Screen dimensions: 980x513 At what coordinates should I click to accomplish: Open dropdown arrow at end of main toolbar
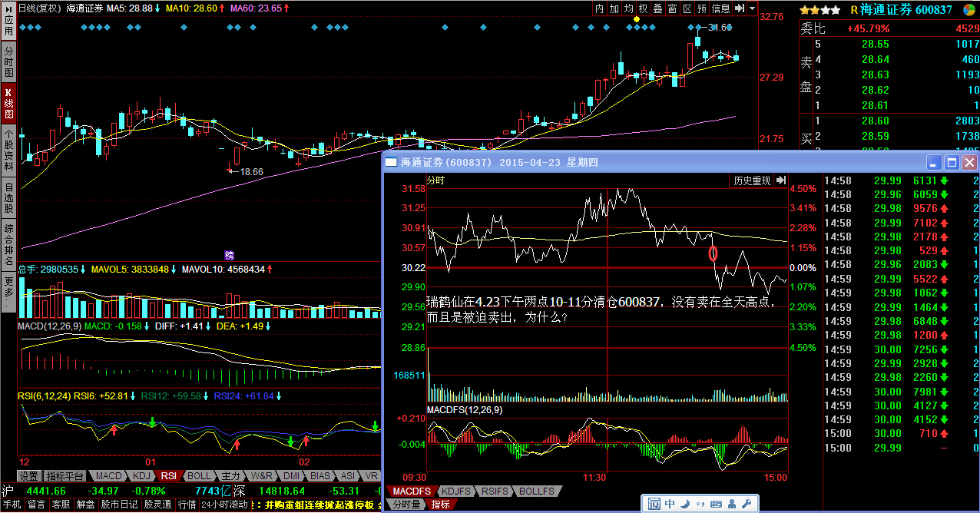[x=752, y=8]
